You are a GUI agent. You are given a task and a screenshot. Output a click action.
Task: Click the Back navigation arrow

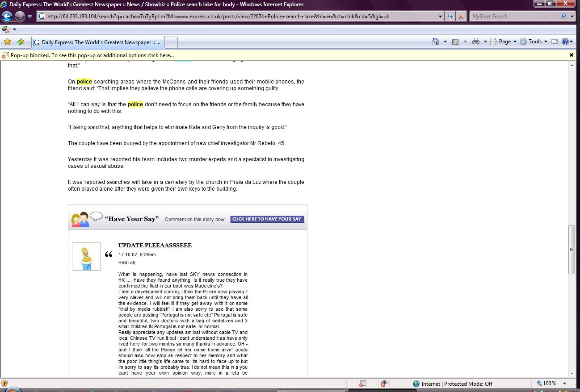[7, 17]
